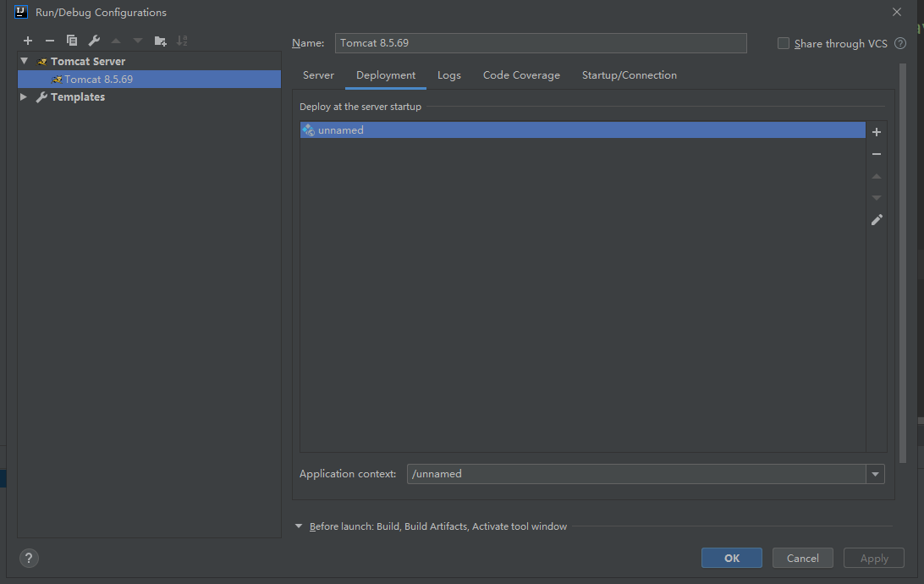The width and height of the screenshot is (924, 584).
Task: Open the edit templates wrench icon
Action: tap(94, 41)
